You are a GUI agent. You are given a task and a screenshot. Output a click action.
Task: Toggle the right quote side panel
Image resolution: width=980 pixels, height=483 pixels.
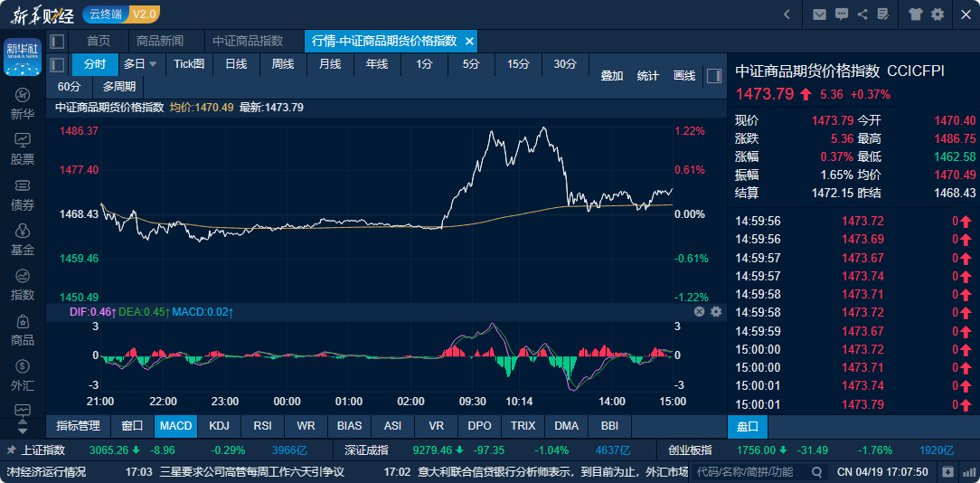714,76
